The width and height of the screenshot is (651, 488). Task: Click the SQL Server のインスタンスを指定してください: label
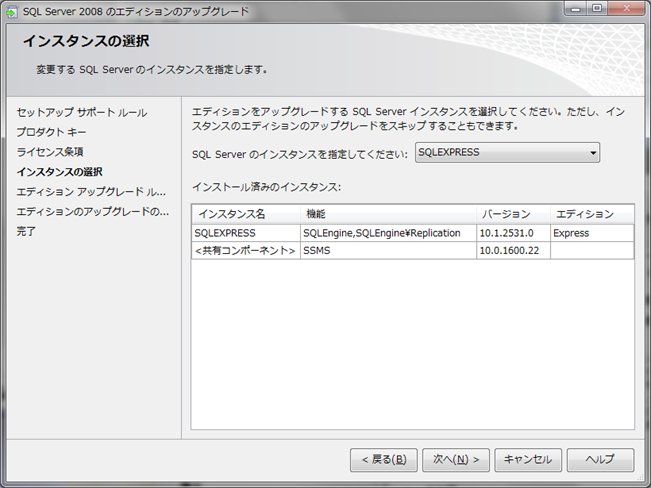pos(300,154)
